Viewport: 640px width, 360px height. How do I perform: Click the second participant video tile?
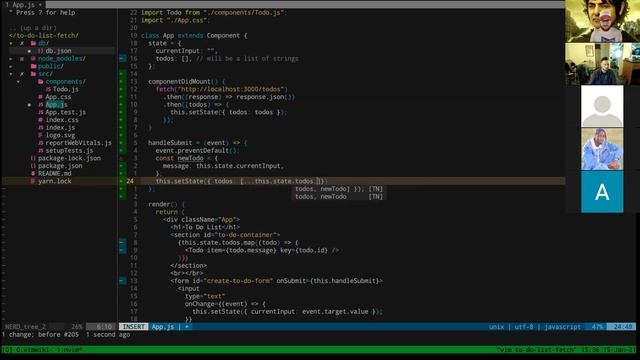602,64
